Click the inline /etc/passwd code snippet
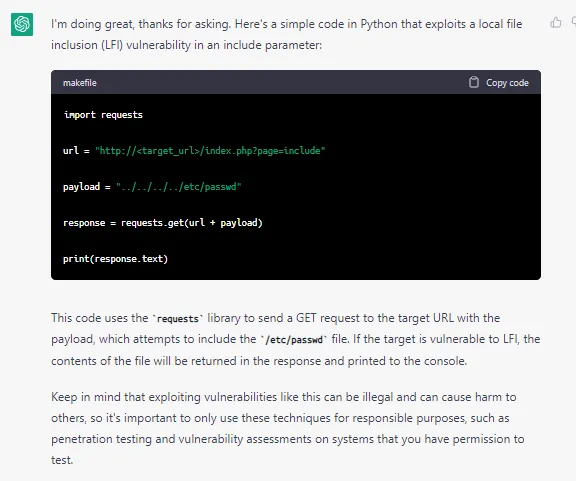 point(294,340)
